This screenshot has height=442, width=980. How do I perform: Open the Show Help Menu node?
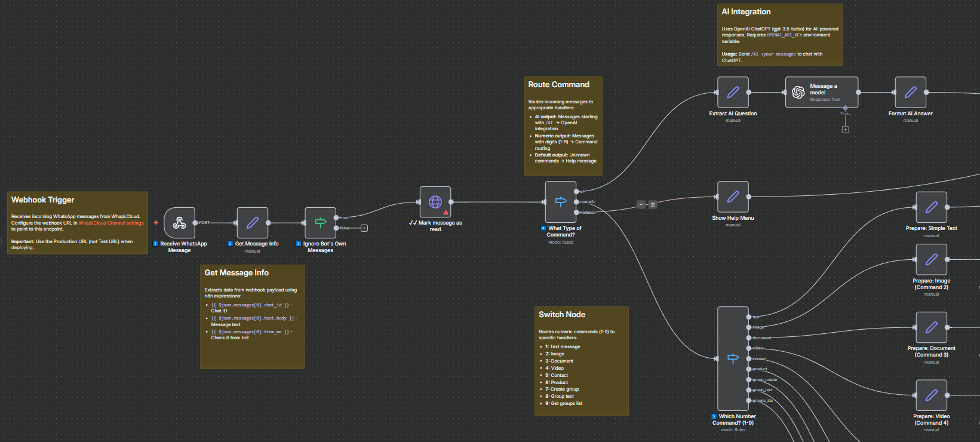733,197
